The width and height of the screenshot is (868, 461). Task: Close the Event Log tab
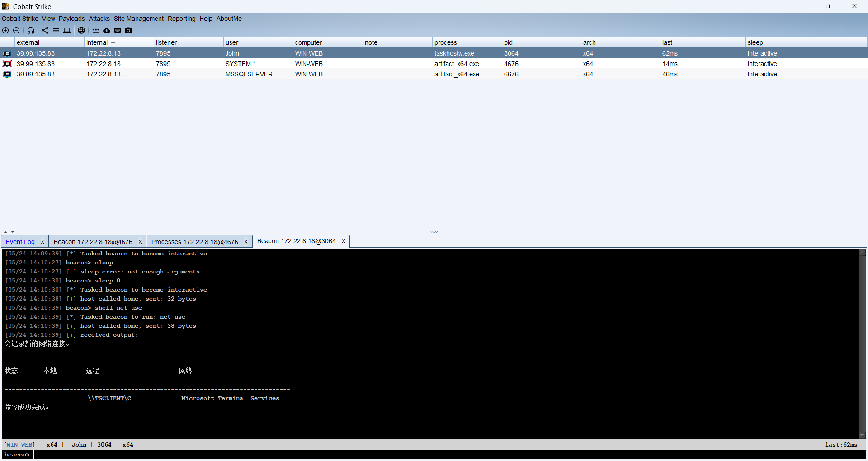pyautogui.click(x=42, y=242)
